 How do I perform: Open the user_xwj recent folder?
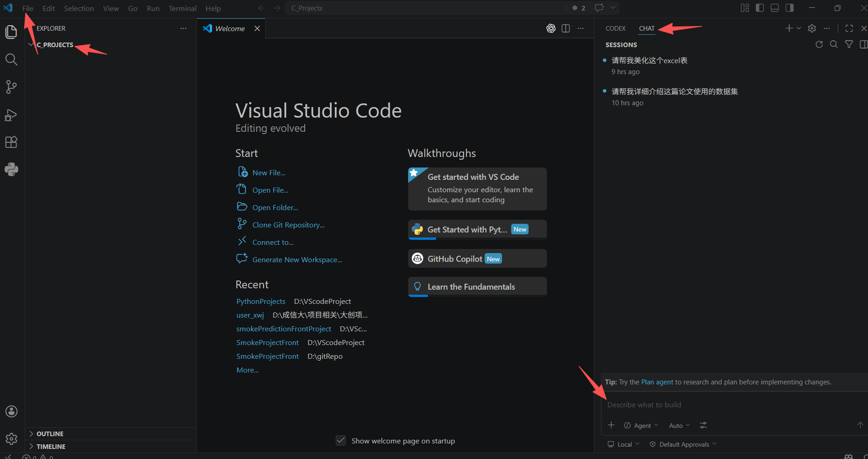250,315
